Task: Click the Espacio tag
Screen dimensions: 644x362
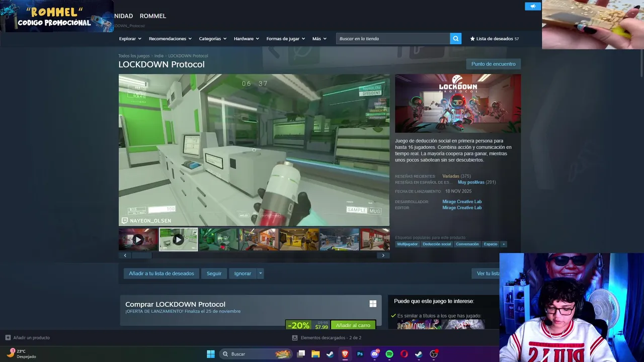Action: pos(491,244)
